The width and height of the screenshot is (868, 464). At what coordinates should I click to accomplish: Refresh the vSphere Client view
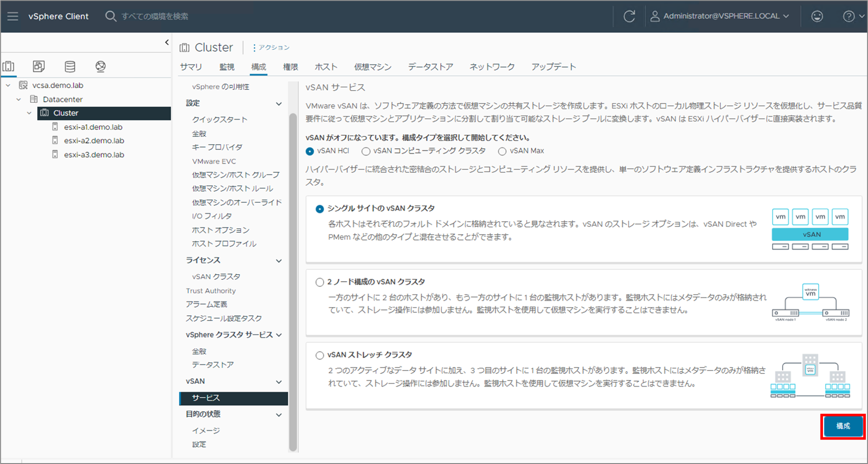(629, 16)
